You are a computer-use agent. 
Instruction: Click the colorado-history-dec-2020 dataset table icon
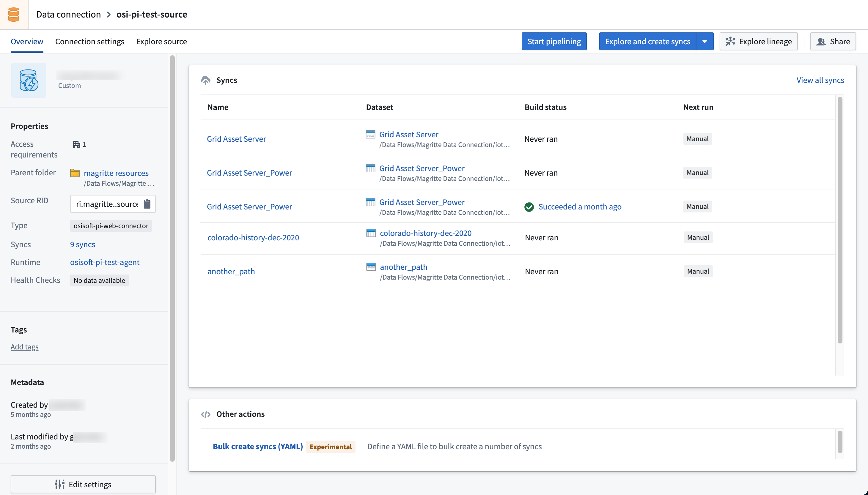click(371, 233)
